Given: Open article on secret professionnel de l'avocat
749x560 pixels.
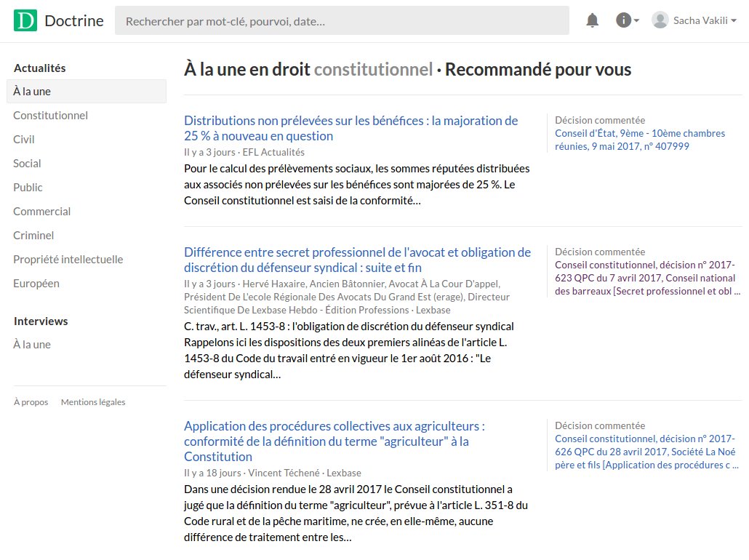Looking at the screenshot, I should (357, 260).
